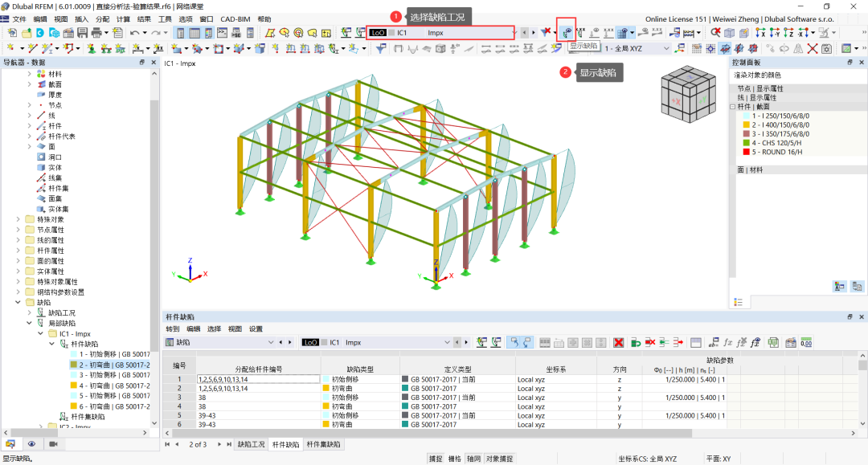Select navigator item 2 - 初弯曲 | GB 50017-2
The image size is (868, 465).
point(109,365)
